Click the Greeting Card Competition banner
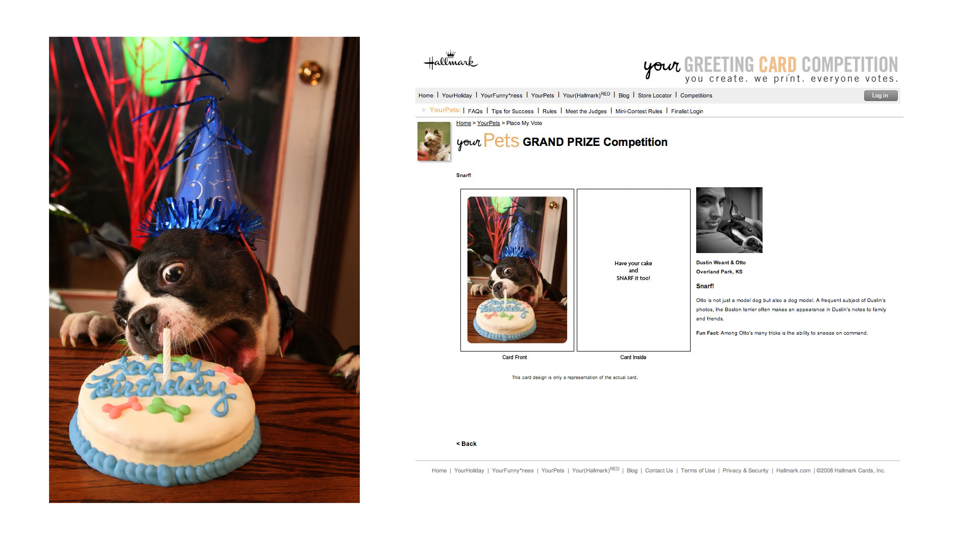Screen dimensions: 980x551 pos(771,69)
